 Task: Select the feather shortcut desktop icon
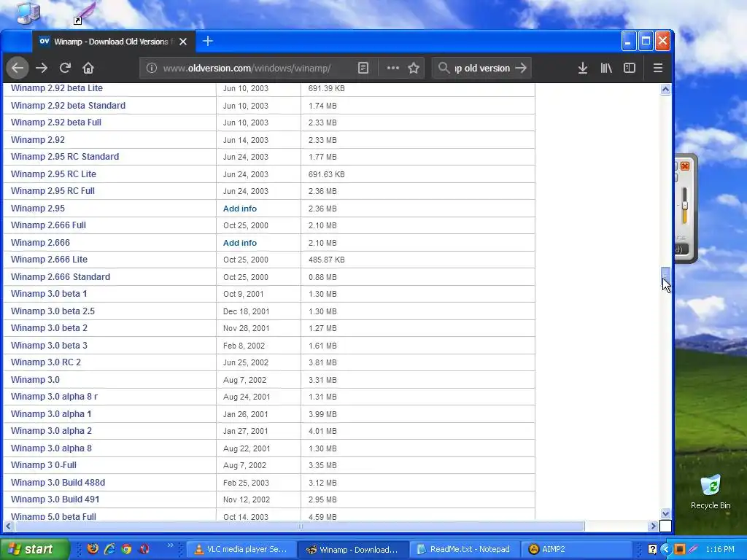[84, 12]
